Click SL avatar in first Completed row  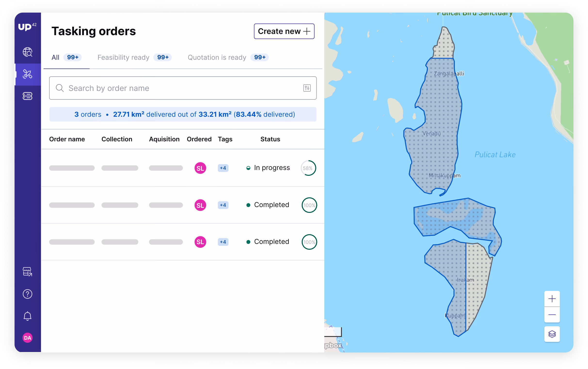[200, 205]
